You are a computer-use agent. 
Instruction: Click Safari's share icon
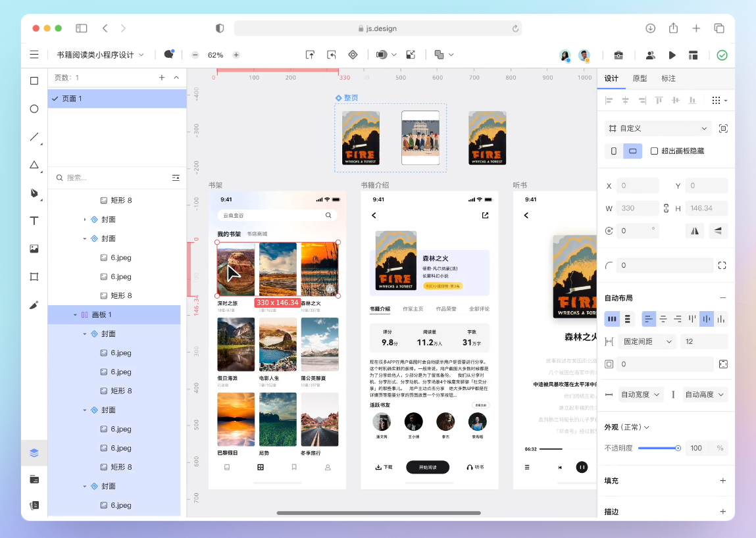(x=674, y=28)
